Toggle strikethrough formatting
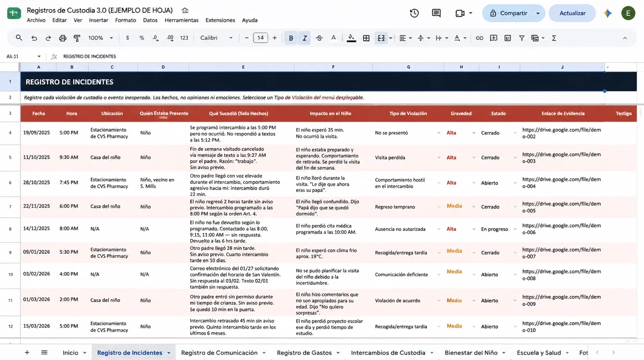This screenshot has width=644, height=360. click(319, 38)
